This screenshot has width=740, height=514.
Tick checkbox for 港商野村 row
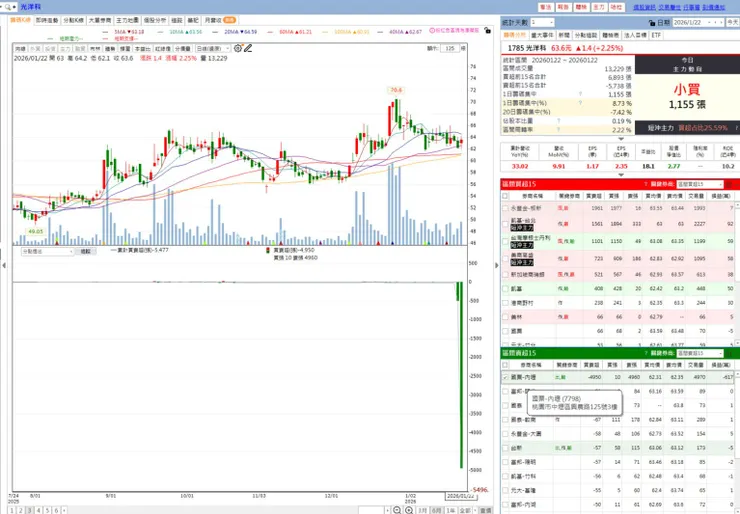point(505,303)
